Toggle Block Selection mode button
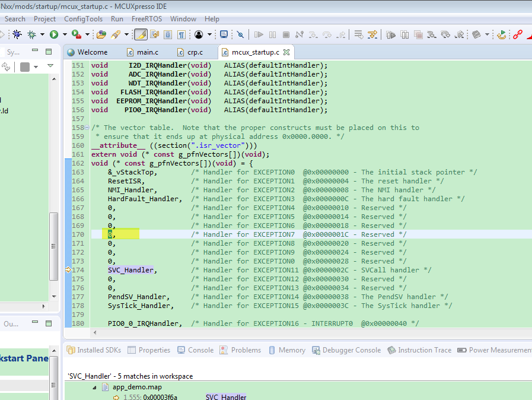This screenshot has width=532, height=400. point(168,34)
